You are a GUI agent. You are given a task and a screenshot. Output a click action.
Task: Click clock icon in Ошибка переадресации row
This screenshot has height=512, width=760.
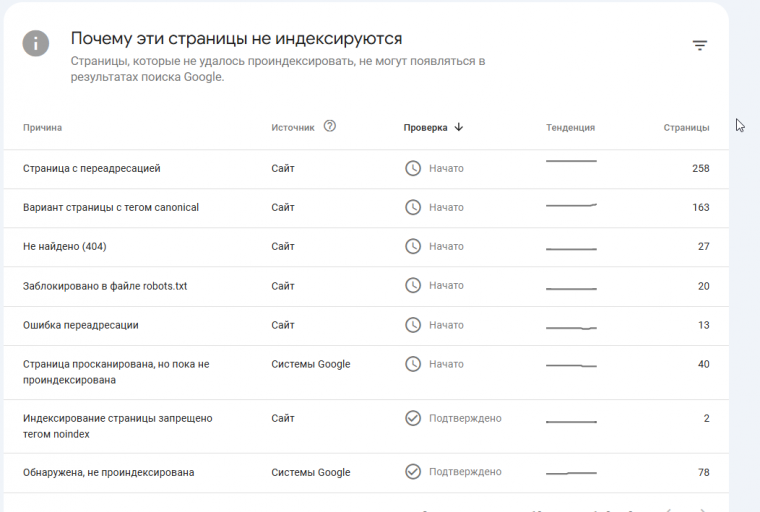coord(413,325)
